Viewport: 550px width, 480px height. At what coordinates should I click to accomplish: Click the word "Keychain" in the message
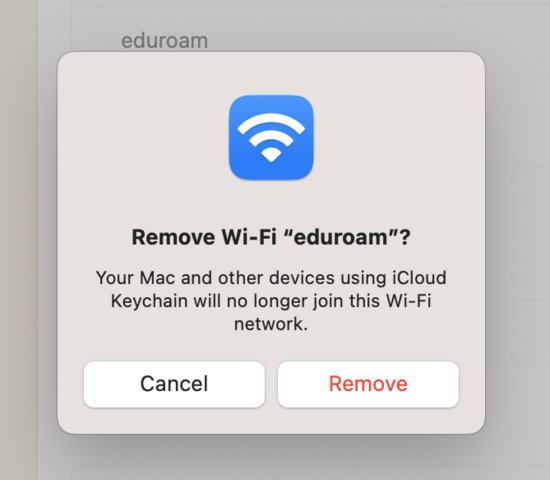149,301
